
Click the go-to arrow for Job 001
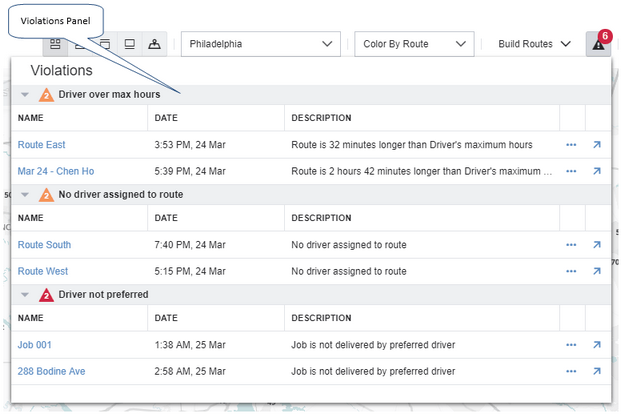(x=597, y=345)
